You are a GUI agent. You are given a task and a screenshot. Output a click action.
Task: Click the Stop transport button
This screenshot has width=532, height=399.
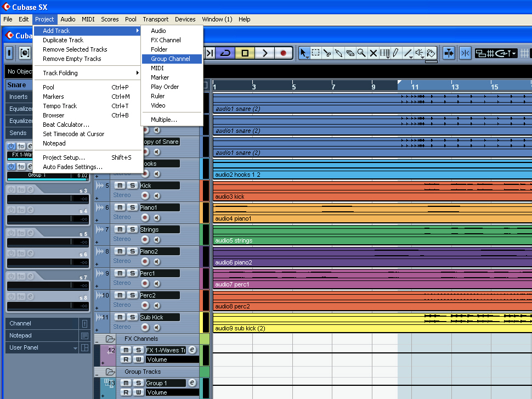coord(245,53)
